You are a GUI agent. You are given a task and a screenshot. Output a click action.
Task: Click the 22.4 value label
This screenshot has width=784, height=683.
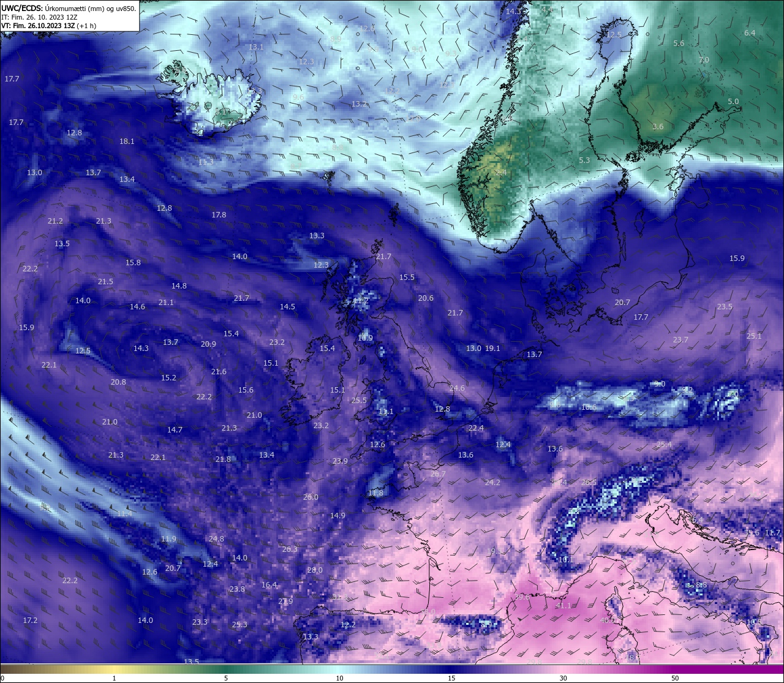476,428
